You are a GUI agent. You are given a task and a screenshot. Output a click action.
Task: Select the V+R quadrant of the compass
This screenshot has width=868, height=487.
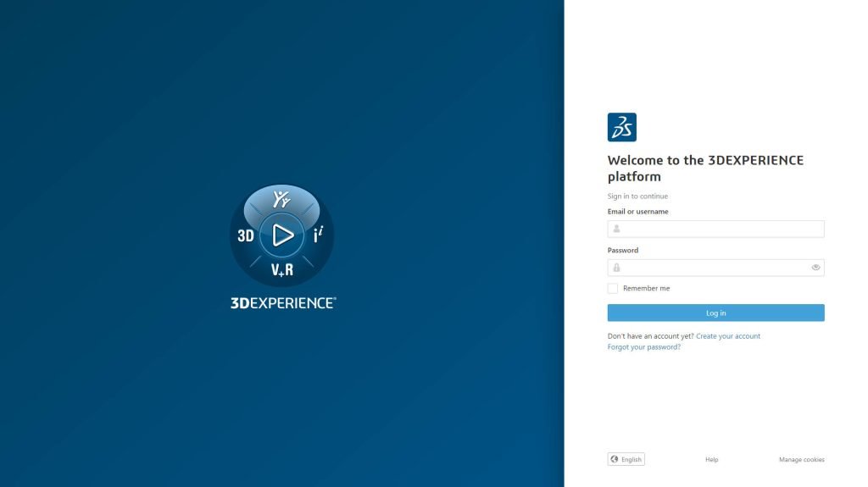(x=281, y=270)
